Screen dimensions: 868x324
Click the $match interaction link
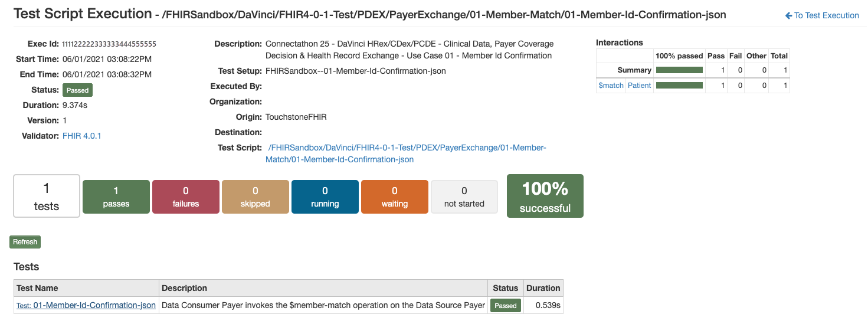611,86
